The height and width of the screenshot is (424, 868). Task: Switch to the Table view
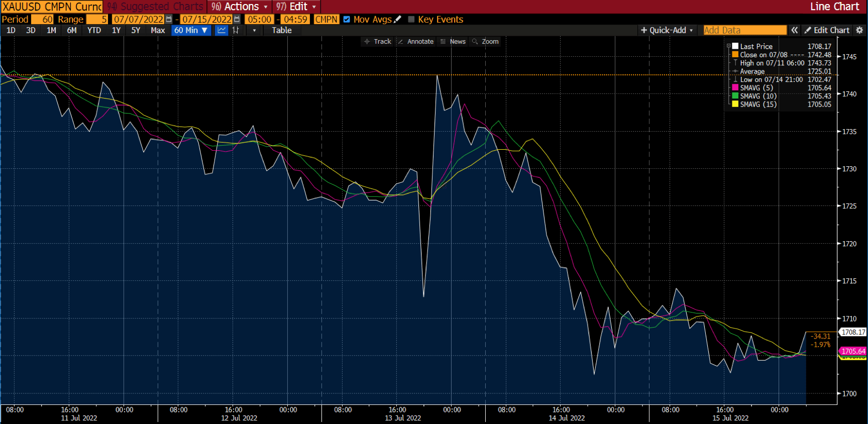282,30
